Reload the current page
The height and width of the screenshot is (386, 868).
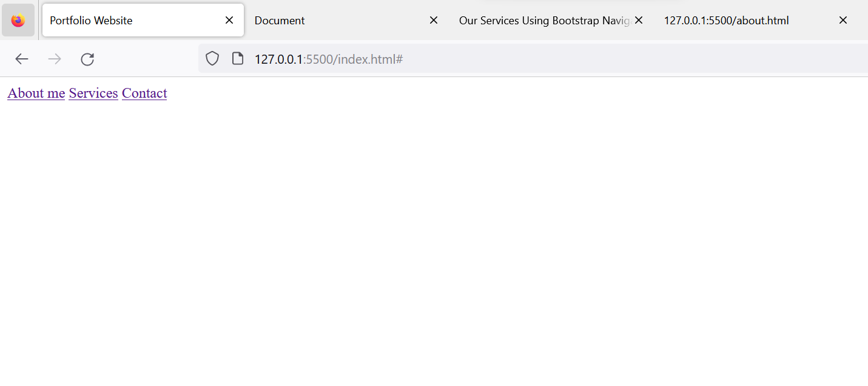pyautogui.click(x=87, y=59)
